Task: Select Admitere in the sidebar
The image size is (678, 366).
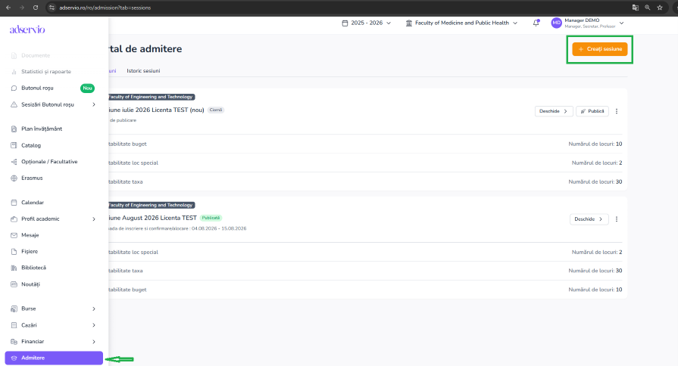Action: tap(54, 358)
